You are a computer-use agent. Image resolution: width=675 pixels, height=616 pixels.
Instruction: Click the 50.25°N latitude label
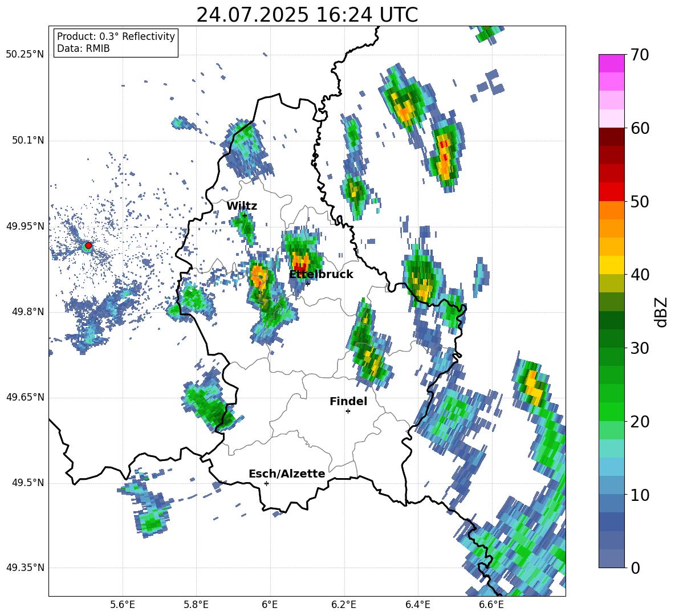[25, 55]
